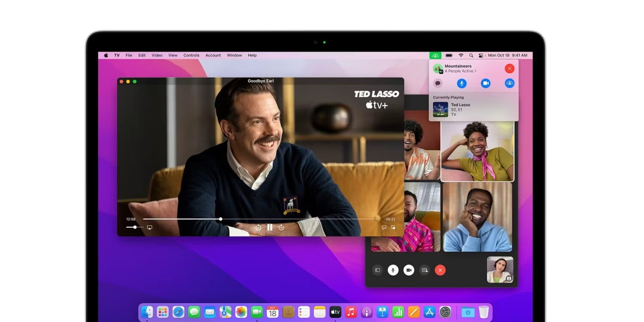
Task: Toggle SharePlay in the Mountaineers popover
Action: (509, 83)
